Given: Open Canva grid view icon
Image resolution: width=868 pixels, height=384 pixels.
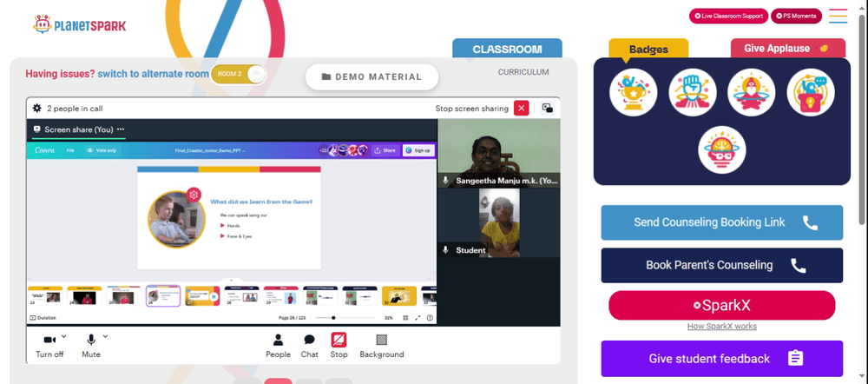Looking at the screenshot, I should (x=405, y=318).
